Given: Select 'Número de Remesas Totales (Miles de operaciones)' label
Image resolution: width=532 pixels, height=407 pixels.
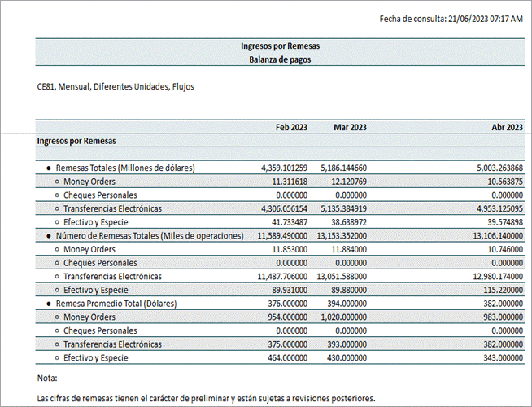Looking at the screenshot, I should 150,236.
